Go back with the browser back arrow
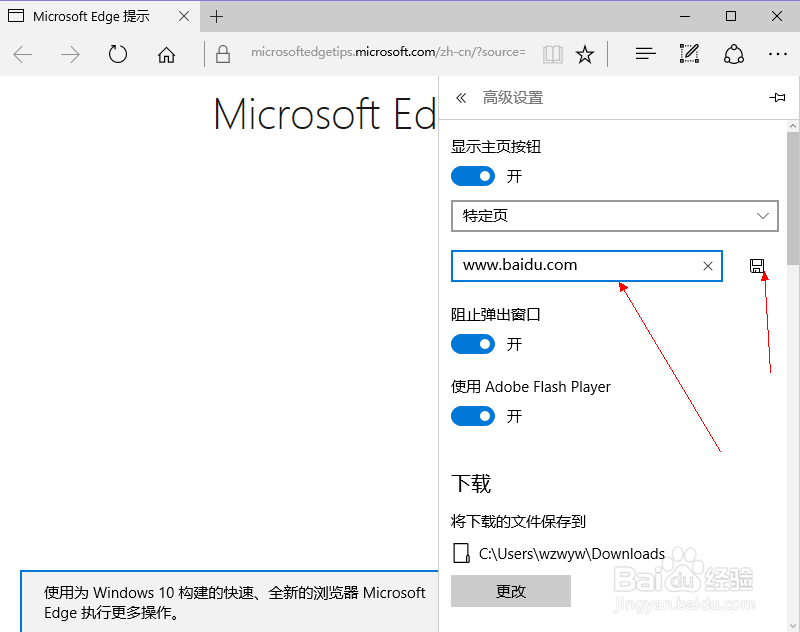The height and width of the screenshot is (632, 800). (23, 54)
